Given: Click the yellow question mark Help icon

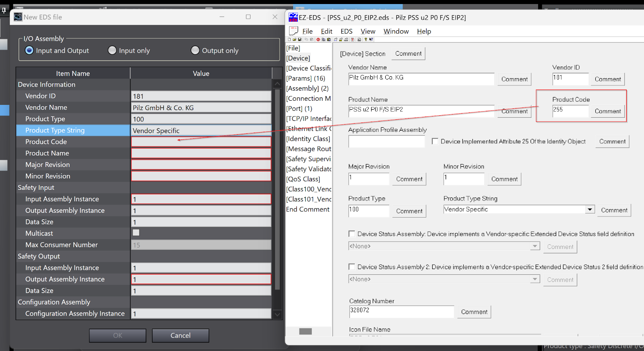Looking at the screenshot, I should click(x=366, y=39).
